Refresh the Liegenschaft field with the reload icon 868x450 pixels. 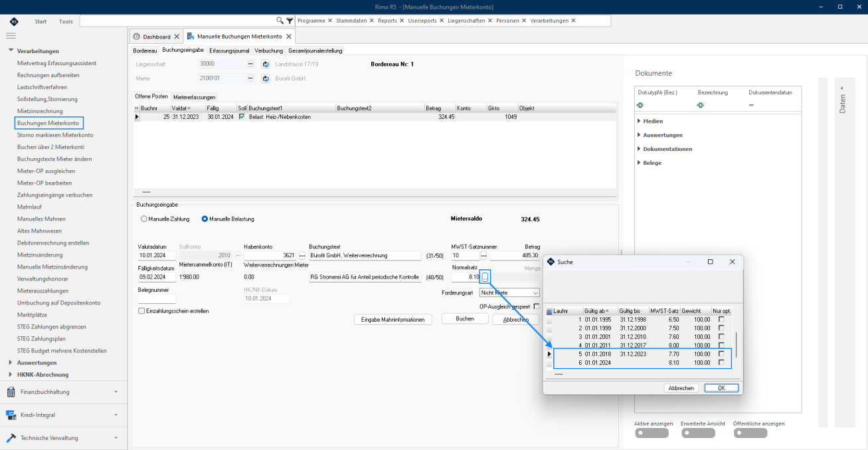click(x=266, y=64)
